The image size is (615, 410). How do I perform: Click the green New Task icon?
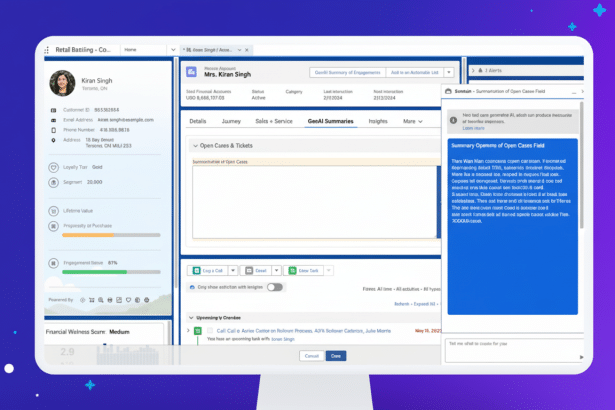click(x=292, y=271)
